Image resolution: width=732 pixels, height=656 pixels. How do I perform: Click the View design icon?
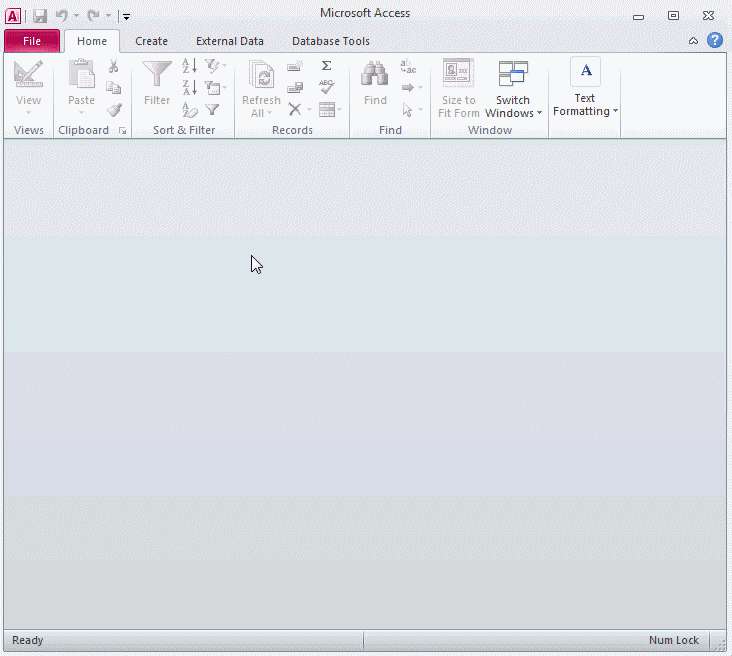pyautogui.click(x=28, y=74)
